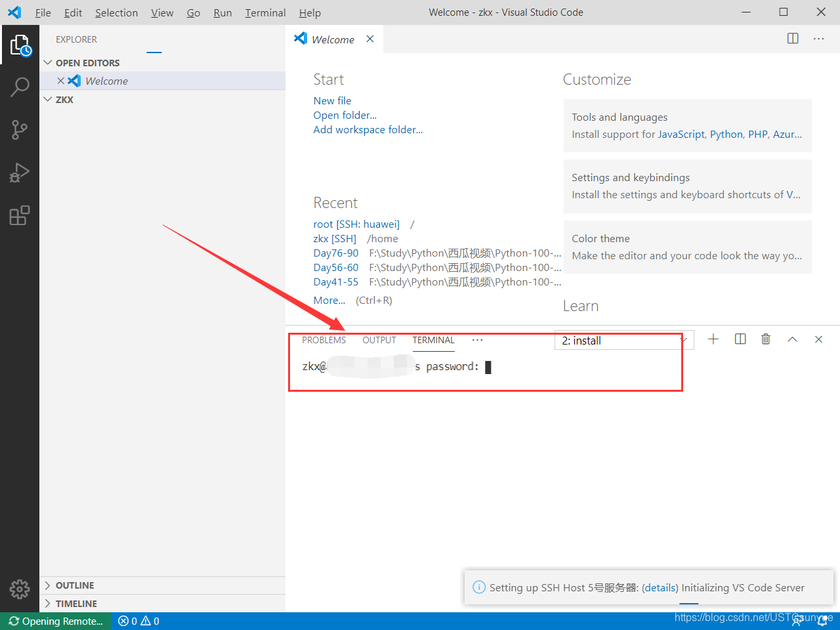Click the EXPLORER sidebar title
This screenshot has height=630, width=840.
click(76, 39)
